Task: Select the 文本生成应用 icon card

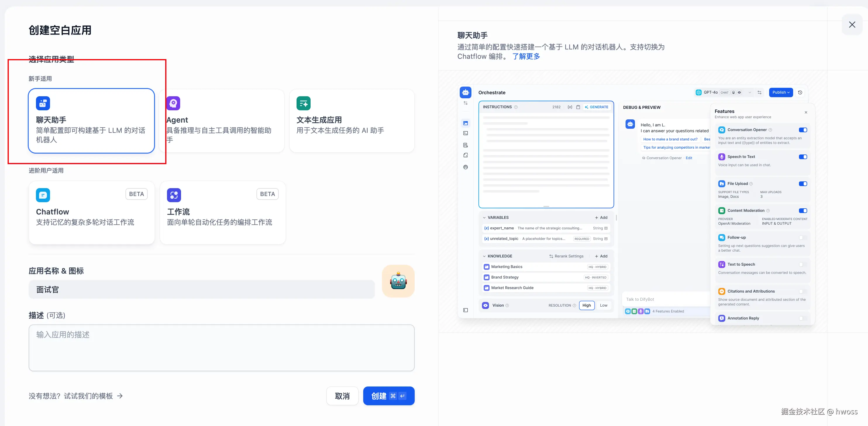Action: pyautogui.click(x=303, y=103)
